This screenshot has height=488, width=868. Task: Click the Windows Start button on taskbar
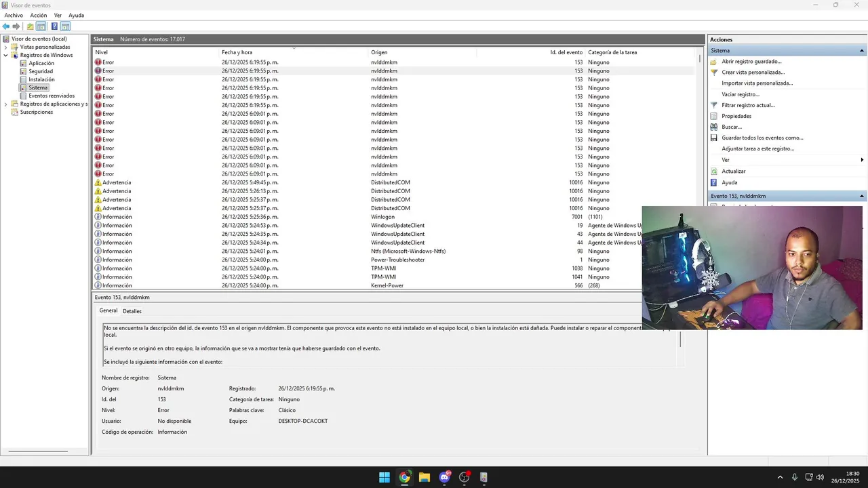point(384,477)
